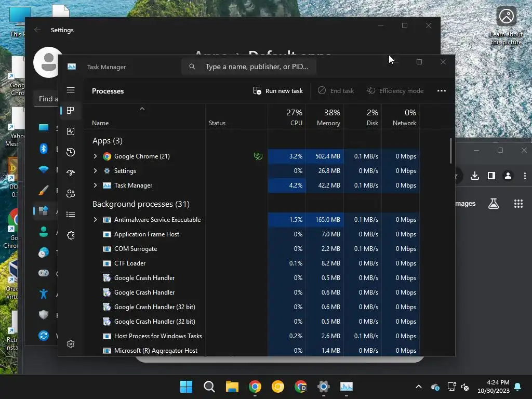Open Details page icon in sidebar
This screenshot has width=532, height=399.
click(71, 214)
